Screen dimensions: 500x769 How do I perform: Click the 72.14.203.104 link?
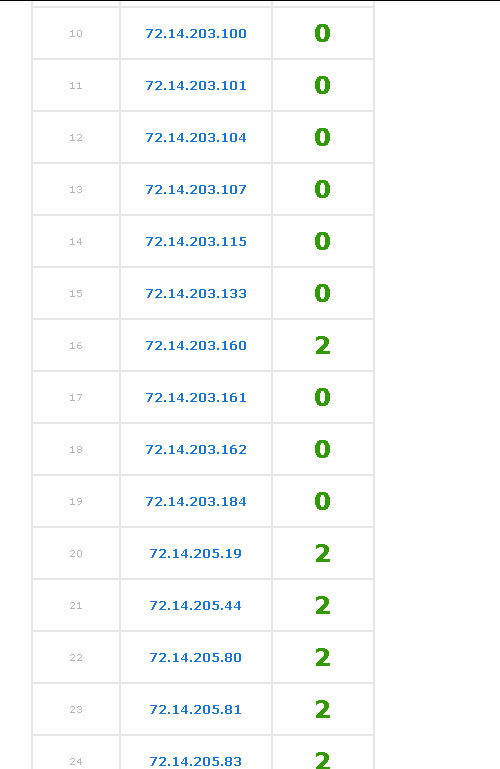pos(196,137)
